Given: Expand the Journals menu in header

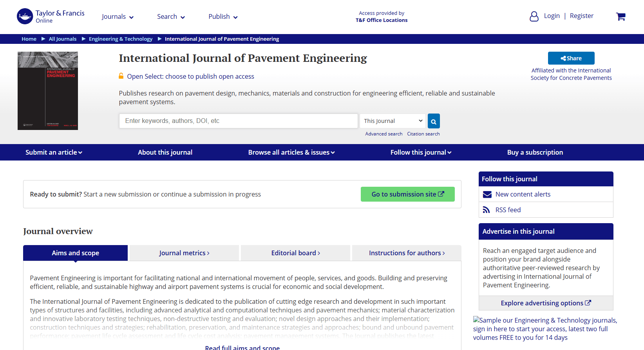Looking at the screenshot, I should tap(118, 16).
